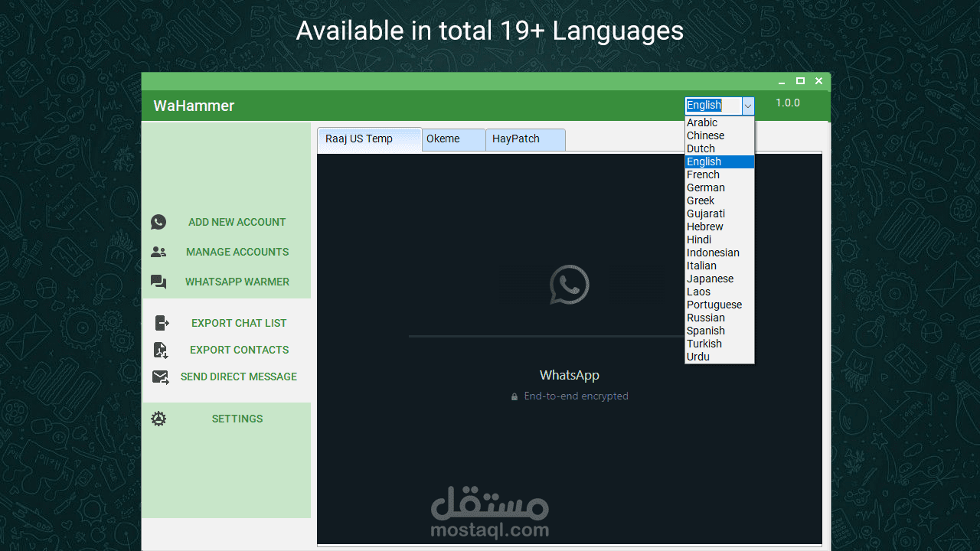Viewport: 980px width, 551px height.
Task: Click the WhatsApp icon beside Add New Account
Action: click(x=158, y=222)
